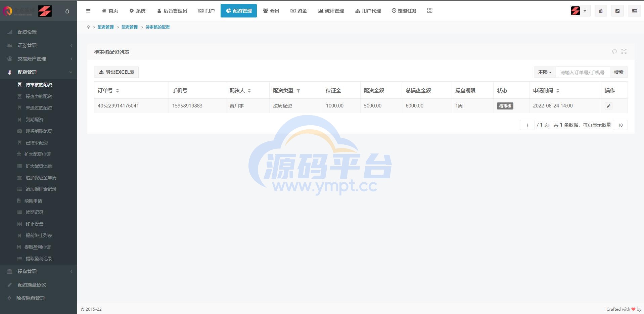Expand the panel to fullscreen
Viewport: 644px width, 314px height.
coord(624,51)
